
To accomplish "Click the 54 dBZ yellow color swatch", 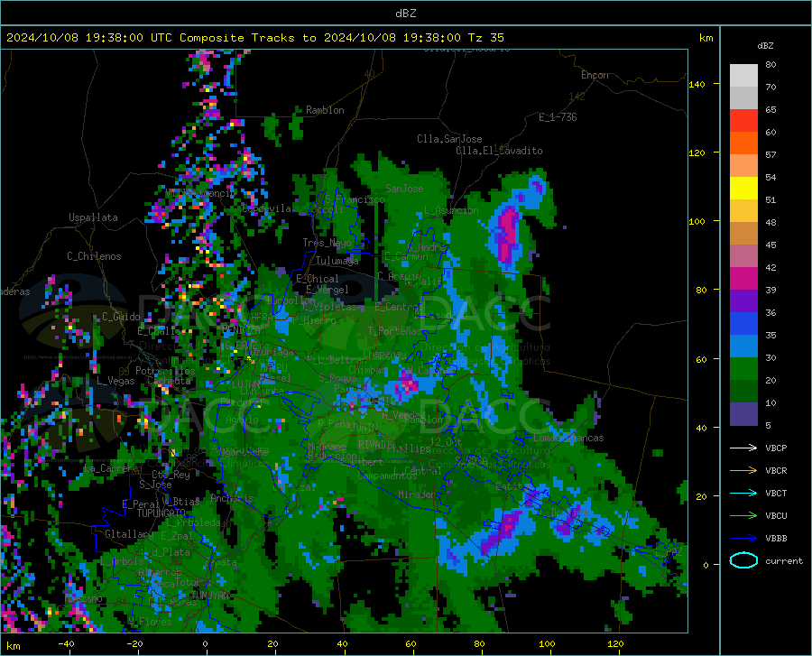I will (743, 188).
